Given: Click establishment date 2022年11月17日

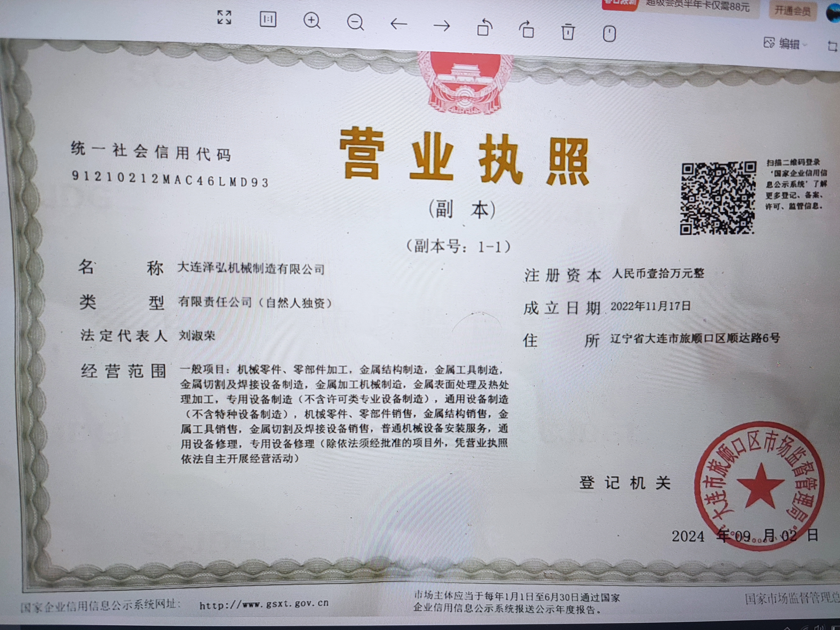Looking at the screenshot, I should tap(651, 306).
